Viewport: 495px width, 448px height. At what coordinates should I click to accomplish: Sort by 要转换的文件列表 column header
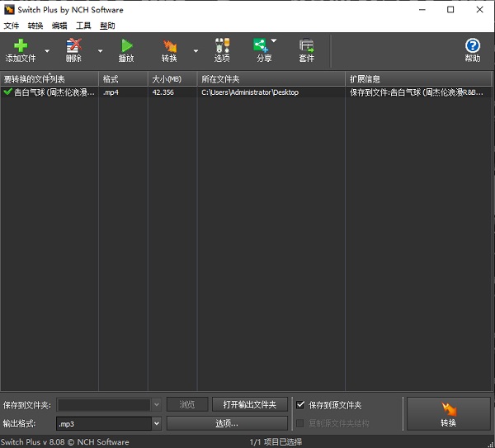(x=49, y=79)
